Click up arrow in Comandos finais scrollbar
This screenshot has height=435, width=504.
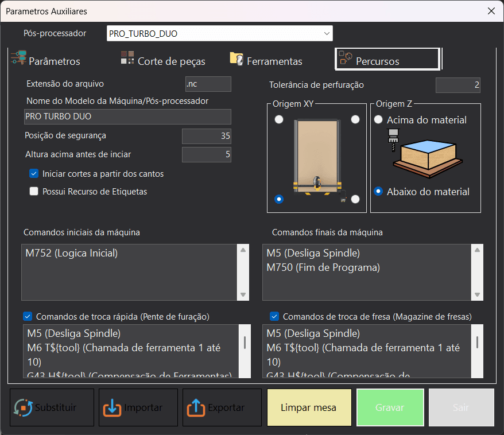(x=478, y=250)
